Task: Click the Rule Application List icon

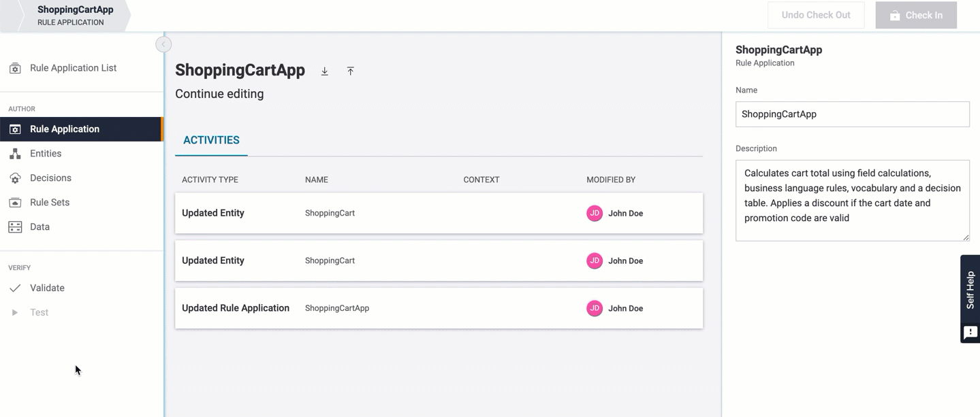Action: pos(15,68)
